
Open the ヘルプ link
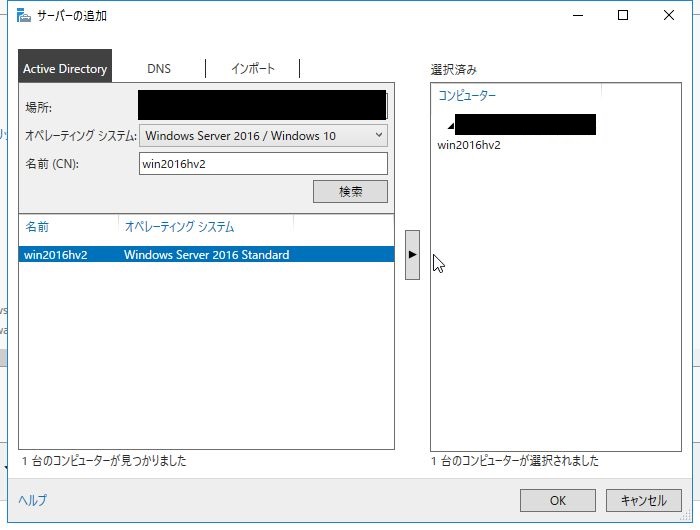pos(32,500)
